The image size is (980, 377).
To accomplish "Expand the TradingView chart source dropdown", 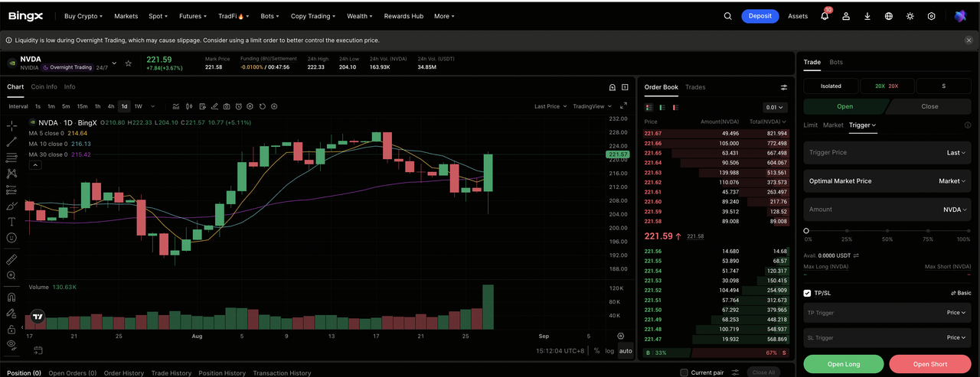I will (593, 106).
